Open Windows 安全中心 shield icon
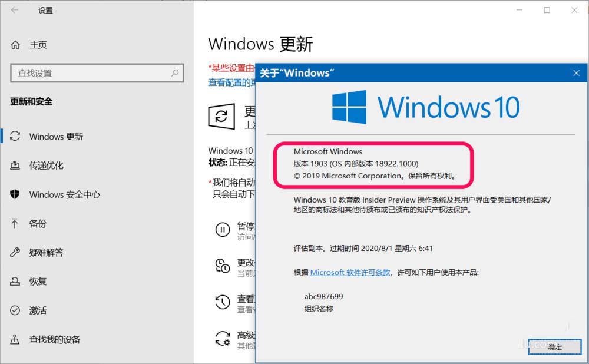The image size is (589, 364). (15, 194)
